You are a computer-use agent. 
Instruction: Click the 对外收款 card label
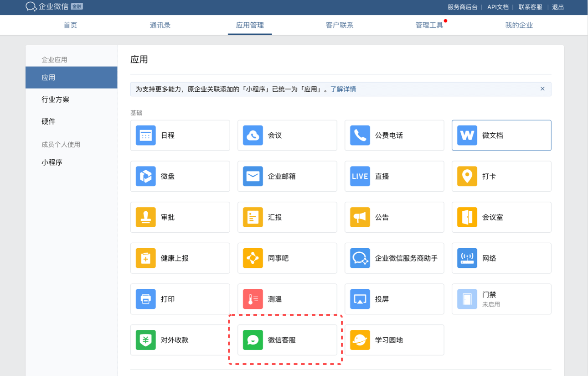tap(175, 340)
